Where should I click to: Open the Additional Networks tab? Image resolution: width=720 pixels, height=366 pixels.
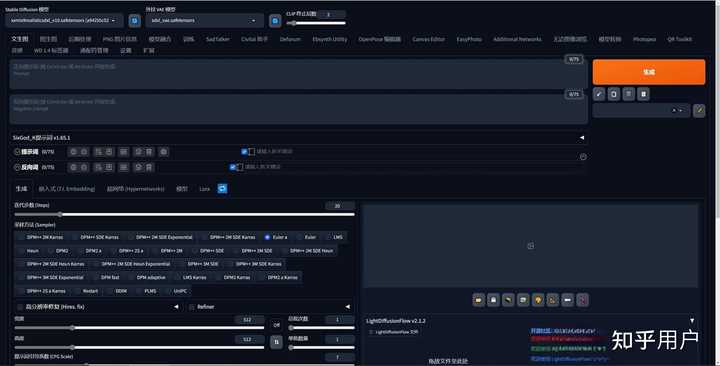pos(517,39)
